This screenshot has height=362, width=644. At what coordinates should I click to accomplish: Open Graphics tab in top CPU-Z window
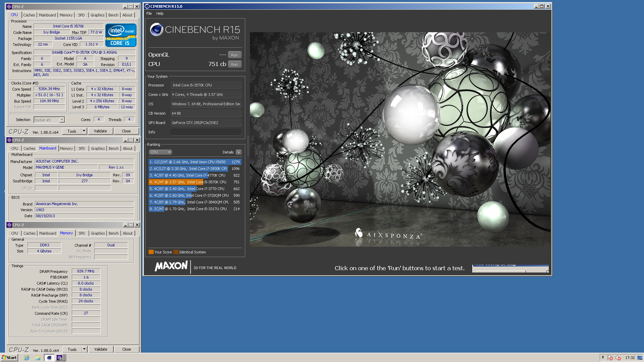98,15
